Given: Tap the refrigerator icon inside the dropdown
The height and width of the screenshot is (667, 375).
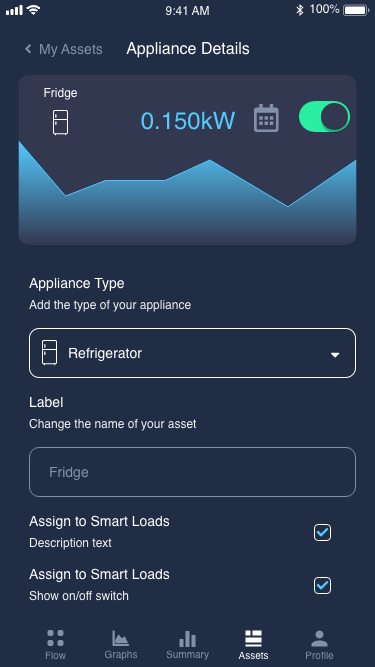Looking at the screenshot, I should 49,352.
